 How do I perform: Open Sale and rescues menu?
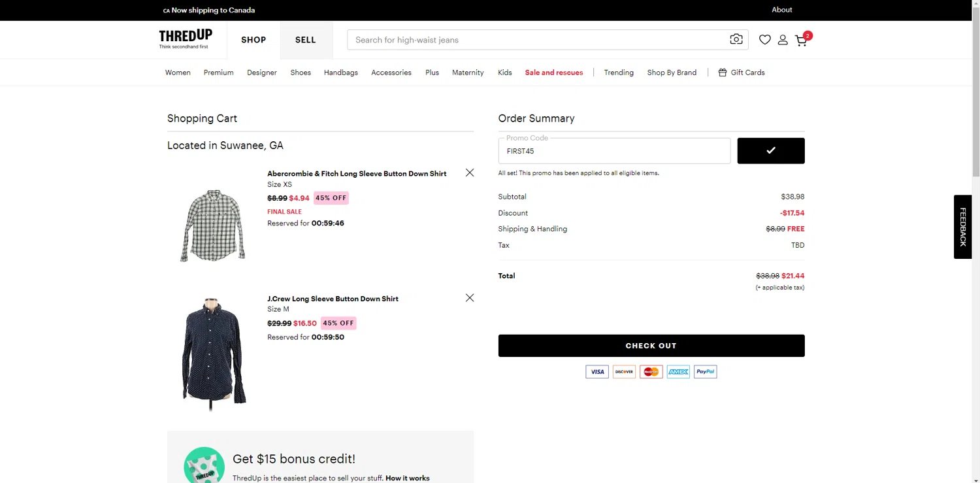554,73
